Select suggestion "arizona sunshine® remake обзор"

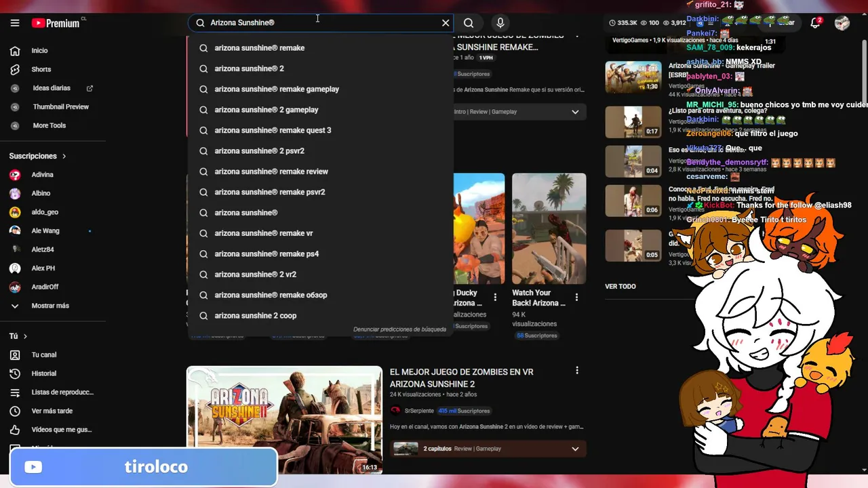(x=320, y=295)
